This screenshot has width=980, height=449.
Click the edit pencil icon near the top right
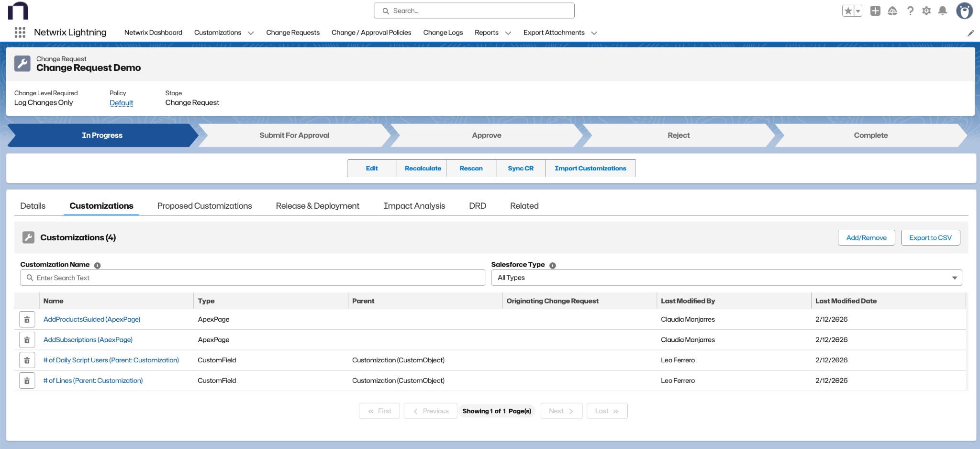click(971, 33)
